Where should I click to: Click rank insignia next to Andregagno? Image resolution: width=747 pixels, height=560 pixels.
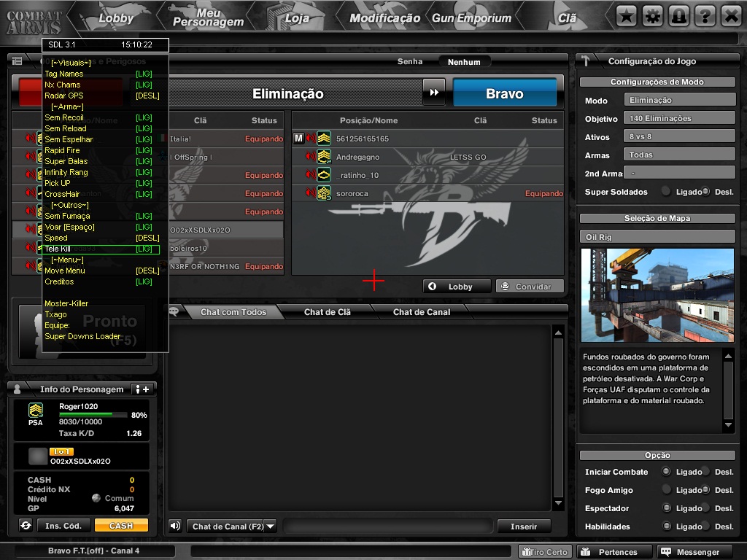(324, 157)
